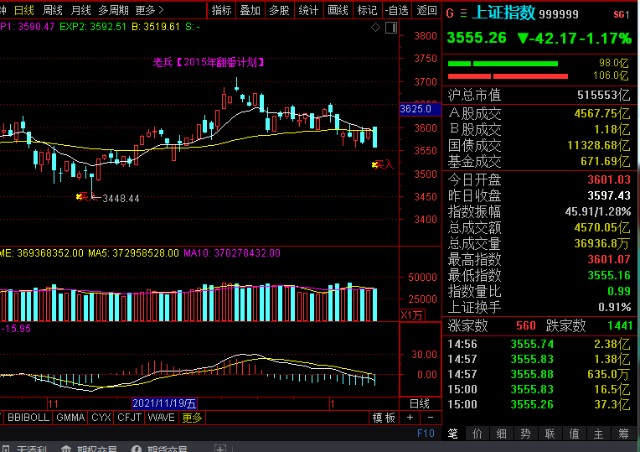Viewport: 640px width, 452px height.
Task: Open the list icon next to 上证指数
Action: pyautogui.click(x=464, y=13)
